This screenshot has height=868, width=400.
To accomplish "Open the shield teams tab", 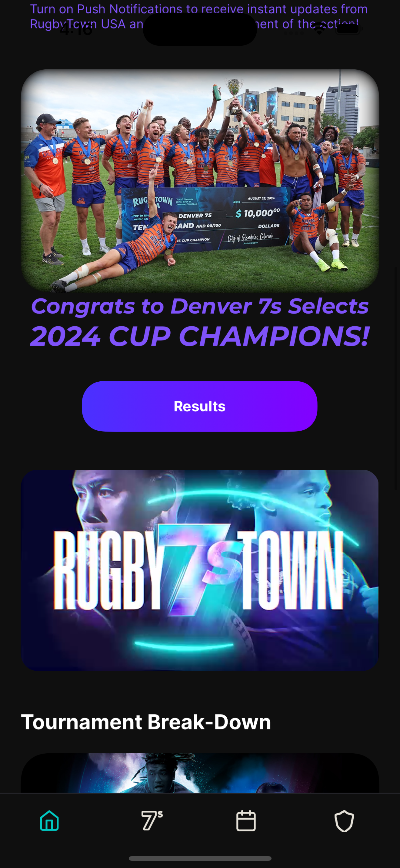I will [344, 820].
